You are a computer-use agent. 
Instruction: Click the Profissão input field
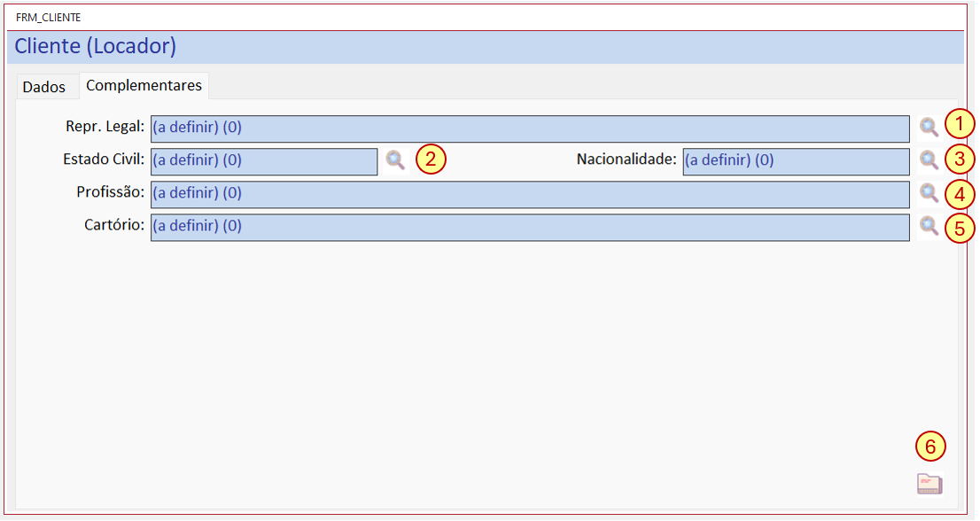[530, 194]
